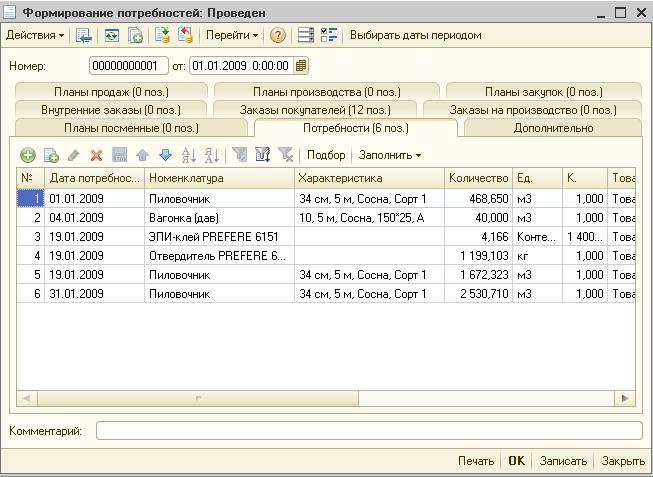Click the Количество column header
This screenshot has width=653, height=477.
(479, 178)
